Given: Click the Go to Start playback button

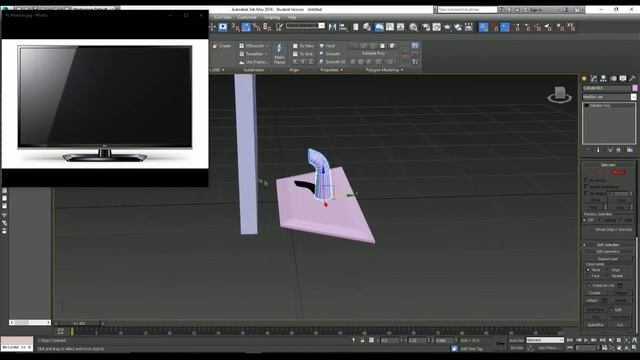Looking at the screenshot, I should (x=570, y=340).
